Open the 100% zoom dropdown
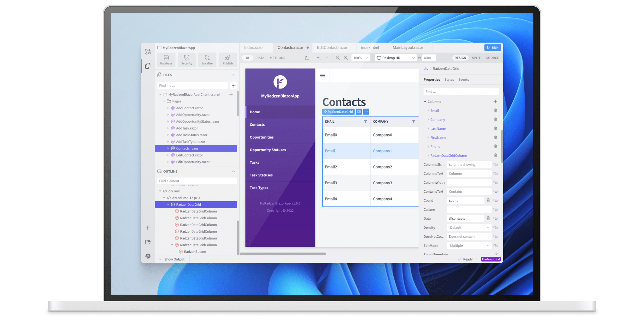This screenshot has width=644, height=322. coord(361,58)
